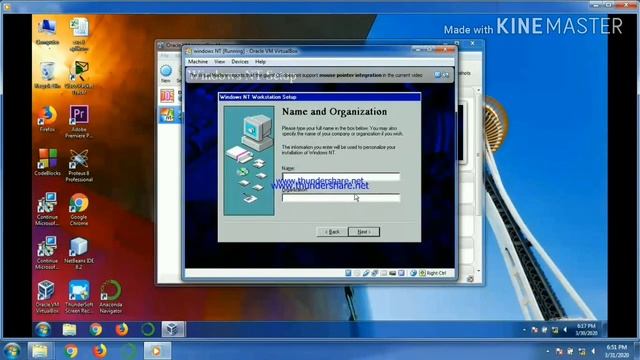Launch CodeBlocks from the desktop
640x360 pixels.
coord(47,162)
